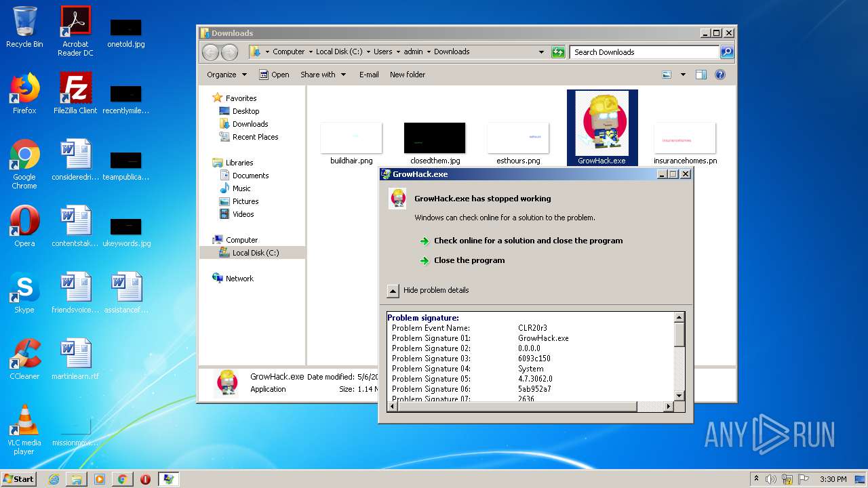
Task: Open Documents library
Action: tap(250, 176)
